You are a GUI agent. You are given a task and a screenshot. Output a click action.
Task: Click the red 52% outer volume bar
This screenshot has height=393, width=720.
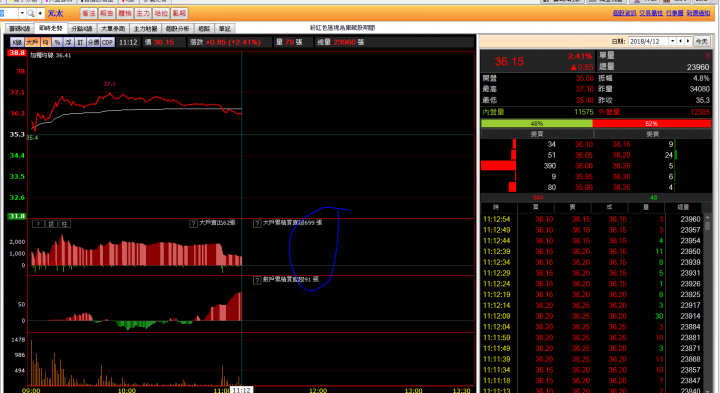click(652, 124)
